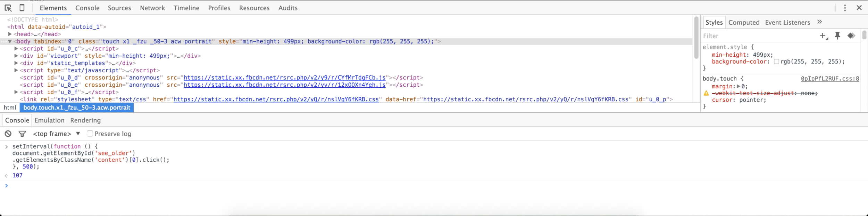This screenshot has width=868, height=216.
Task: Switch drawer to Rendering tab
Action: [85, 120]
